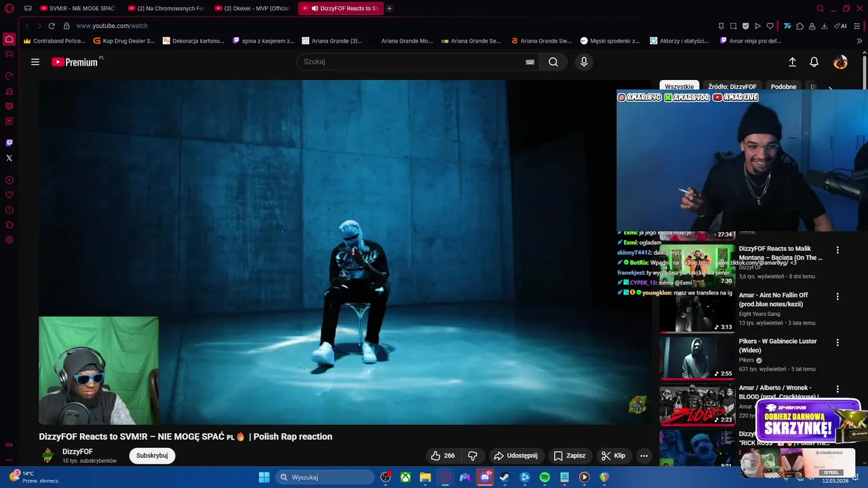Open the DizzyFOF channel avatar
The image size is (868, 488).
pos(47,455)
